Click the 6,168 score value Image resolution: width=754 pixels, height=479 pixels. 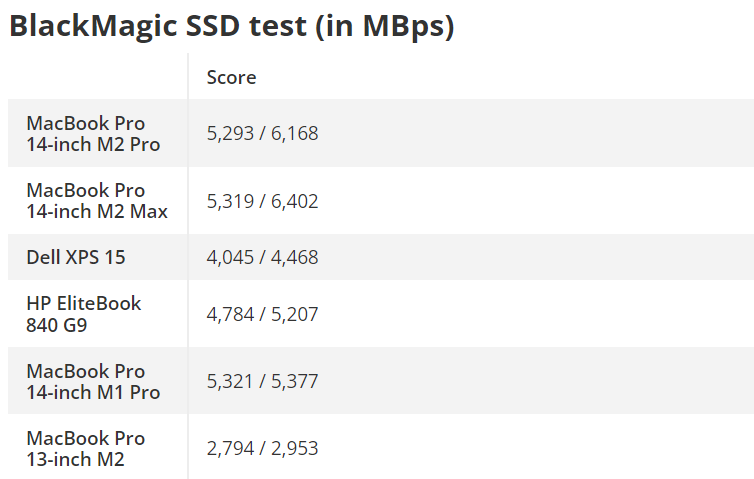pos(293,133)
